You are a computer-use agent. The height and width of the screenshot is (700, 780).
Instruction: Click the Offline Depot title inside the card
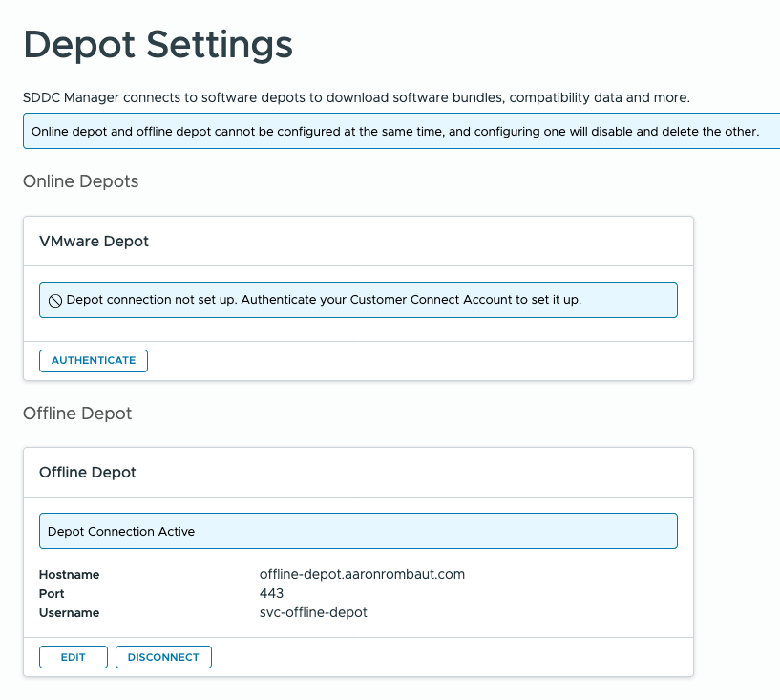[x=87, y=473]
